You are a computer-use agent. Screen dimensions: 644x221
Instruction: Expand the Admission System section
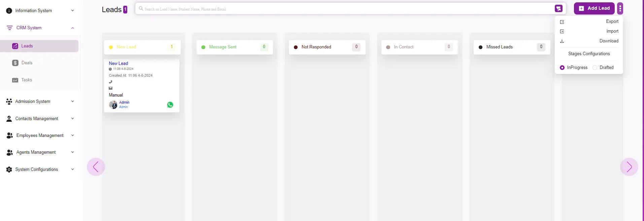[x=40, y=102]
